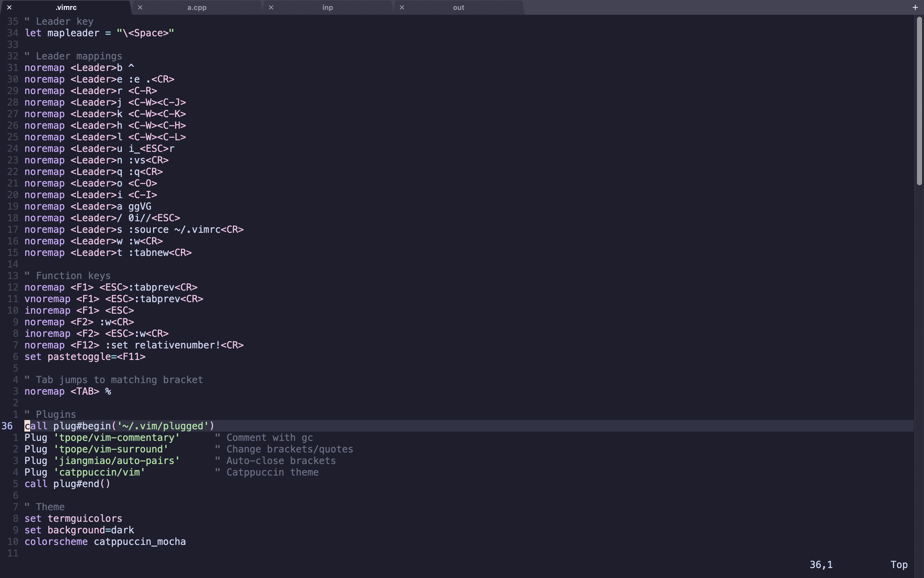
Task: Click the <Leader>j <C-W><C-J> line
Action: click(x=105, y=102)
